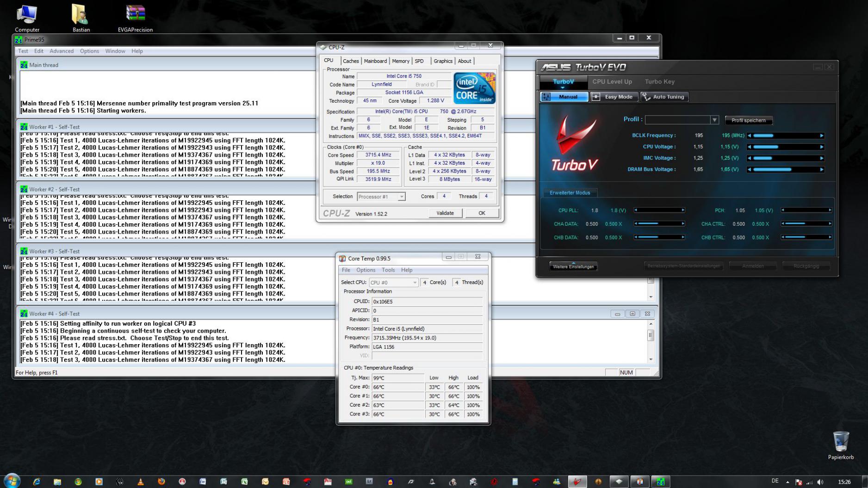Switch to CPU-Z via its taskbar icon
The width and height of the screenshot is (868, 488).
coord(619,482)
